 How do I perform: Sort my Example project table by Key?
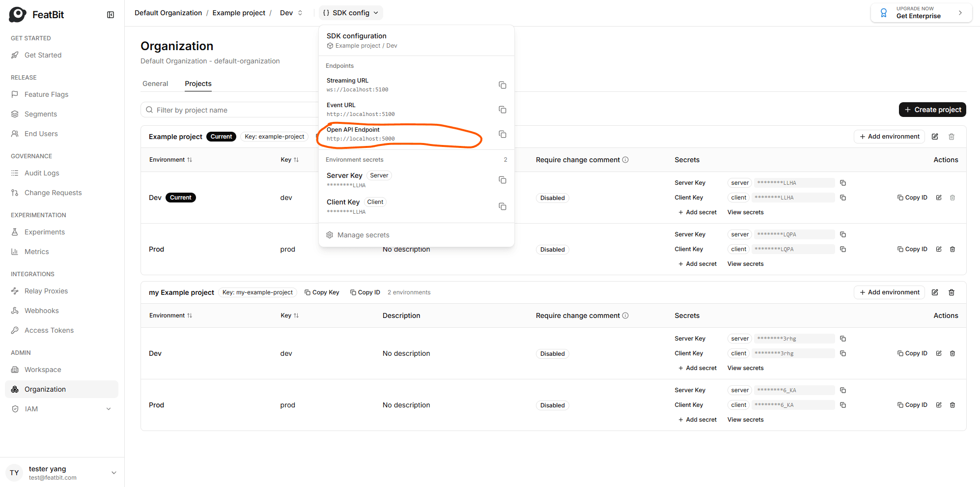[289, 315]
